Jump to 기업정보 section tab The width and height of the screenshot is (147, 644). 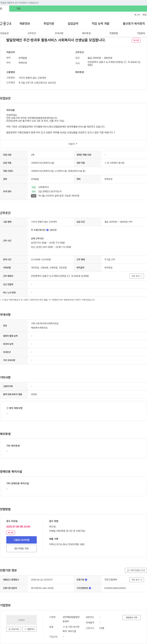coord(141,33)
